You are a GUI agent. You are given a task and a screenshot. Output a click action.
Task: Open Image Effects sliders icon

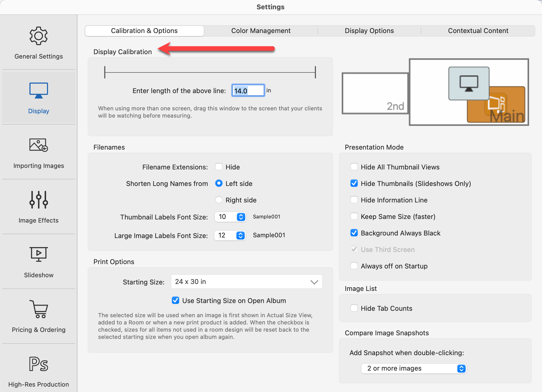click(38, 200)
